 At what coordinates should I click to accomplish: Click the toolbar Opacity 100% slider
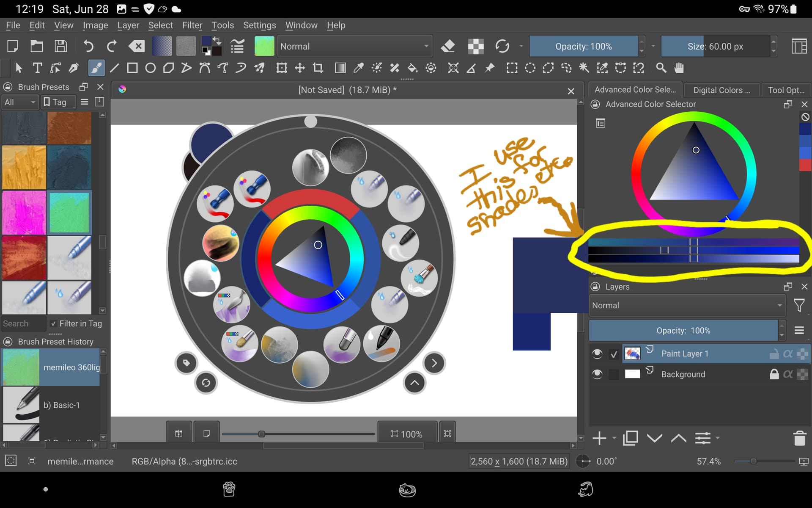click(x=584, y=46)
